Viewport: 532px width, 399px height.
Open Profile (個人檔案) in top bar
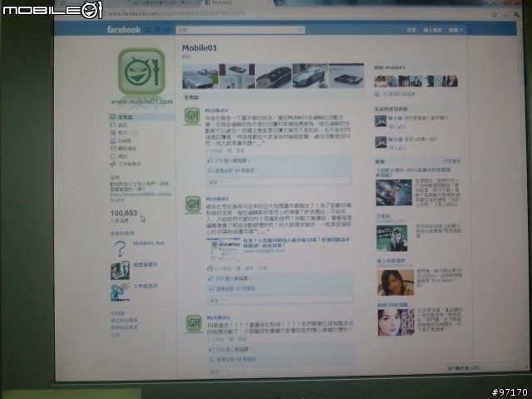tap(432, 30)
